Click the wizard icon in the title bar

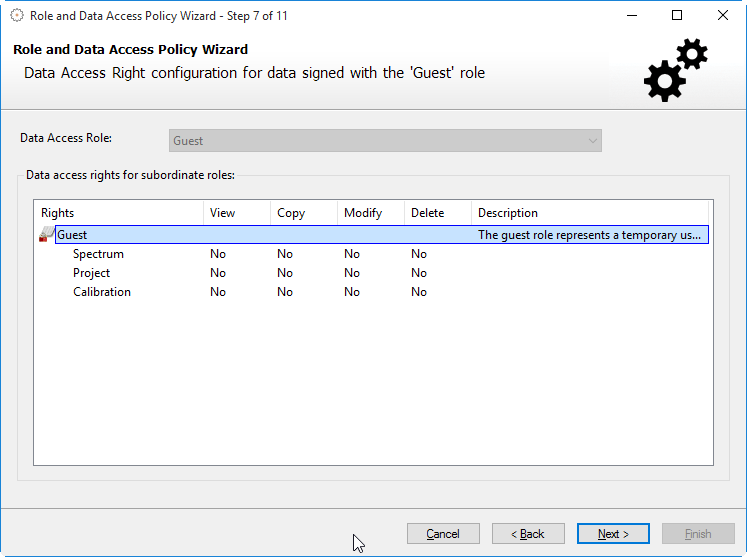17,16
